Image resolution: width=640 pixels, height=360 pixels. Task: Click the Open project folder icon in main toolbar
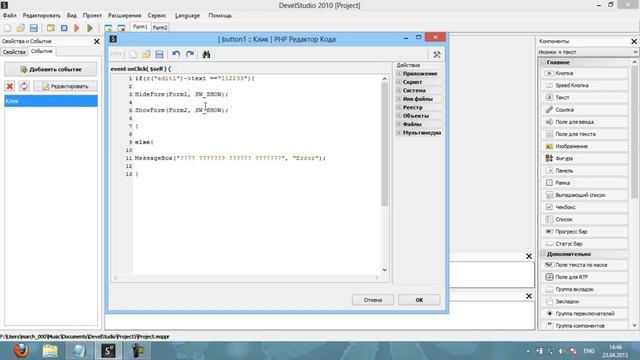pos(20,28)
